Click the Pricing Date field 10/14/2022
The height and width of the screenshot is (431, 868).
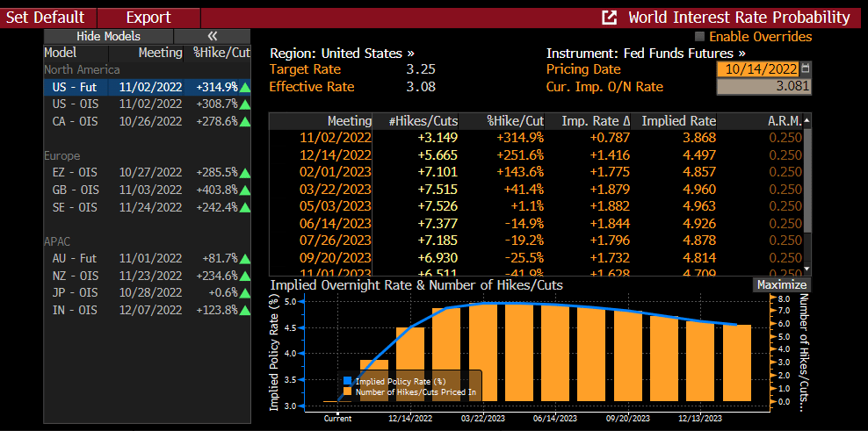[x=758, y=69]
